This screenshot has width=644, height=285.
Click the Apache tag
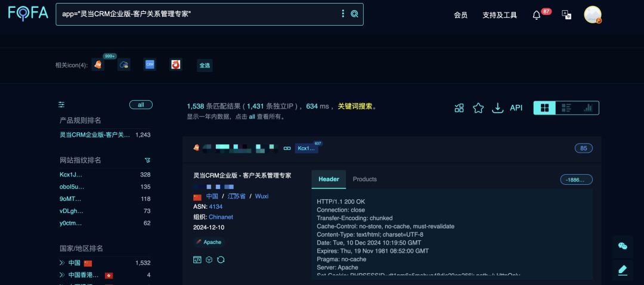coord(209,242)
